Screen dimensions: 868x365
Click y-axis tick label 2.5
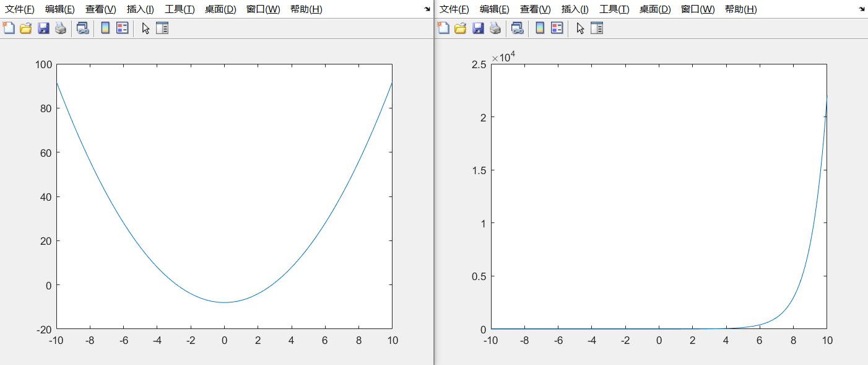pos(479,64)
